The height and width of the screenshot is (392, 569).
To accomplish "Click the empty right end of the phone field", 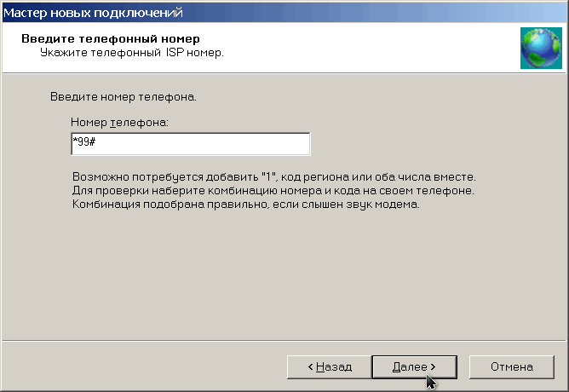I will tap(276, 144).
